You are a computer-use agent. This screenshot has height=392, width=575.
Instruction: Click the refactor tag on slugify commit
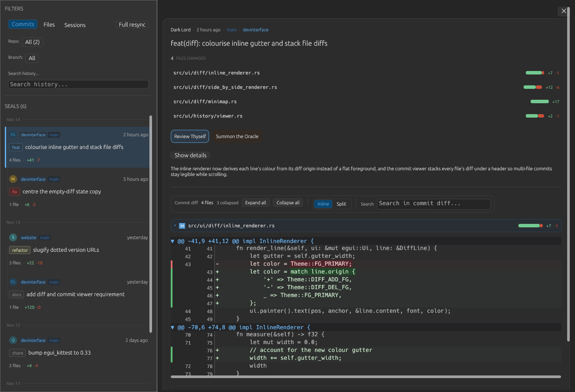coord(20,250)
